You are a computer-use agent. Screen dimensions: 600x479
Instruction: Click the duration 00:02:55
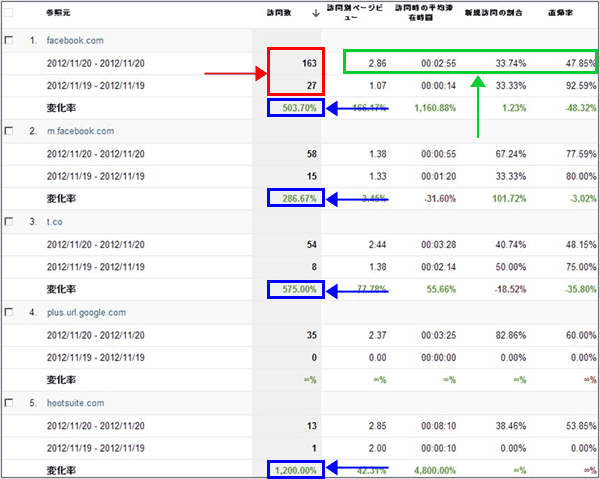(439, 63)
